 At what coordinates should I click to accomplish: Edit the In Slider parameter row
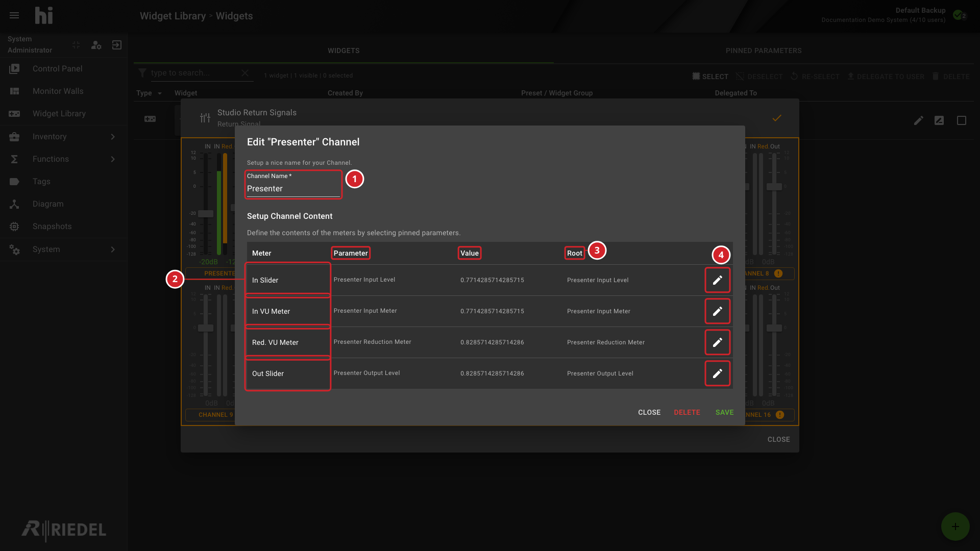717,280
